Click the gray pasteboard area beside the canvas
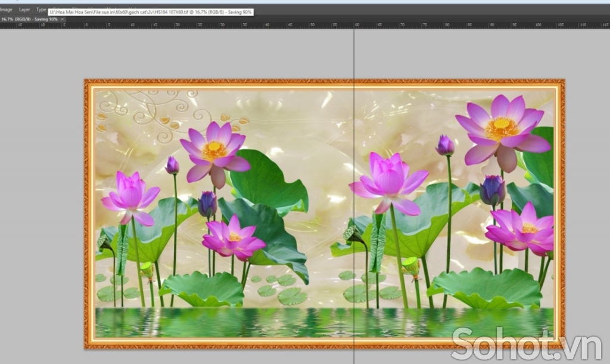This screenshot has height=364, width=610. coord(36,179)
